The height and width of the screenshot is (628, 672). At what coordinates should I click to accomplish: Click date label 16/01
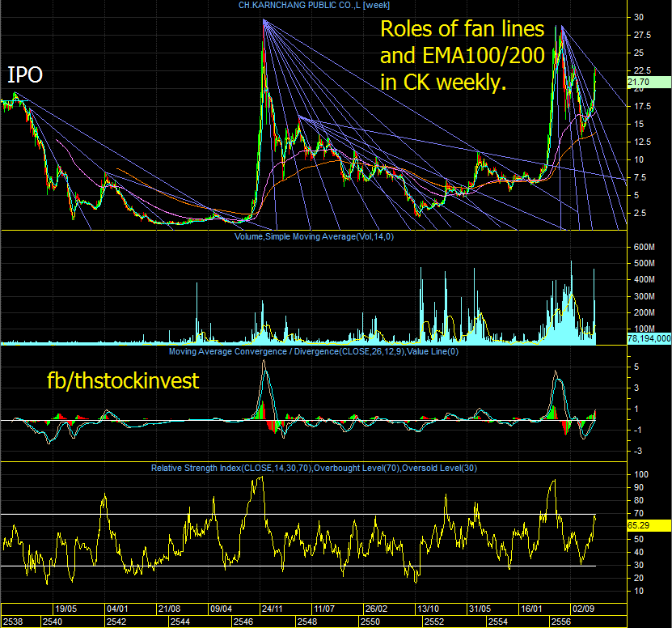tap(531, 609)
